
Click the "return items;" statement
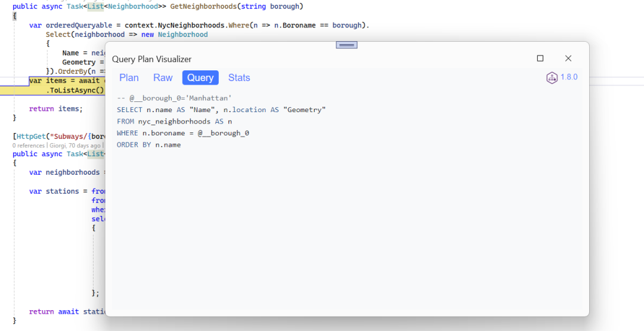(x=55, y=109)
